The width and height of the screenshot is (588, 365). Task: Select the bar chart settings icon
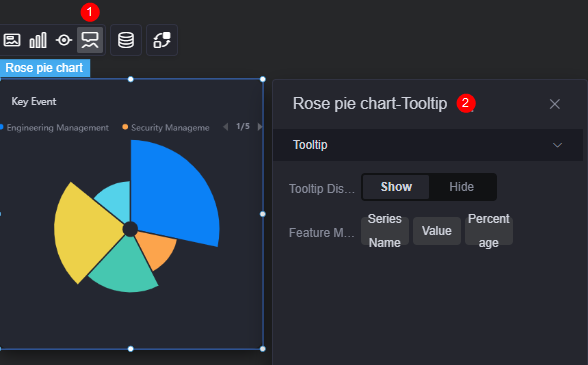pos(38,40)
